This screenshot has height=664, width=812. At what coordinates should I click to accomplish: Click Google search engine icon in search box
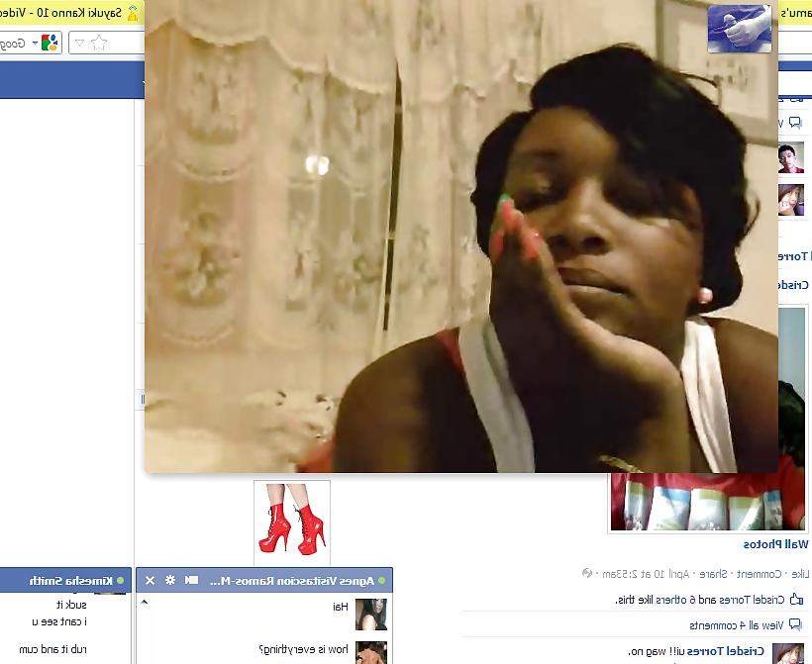50,43
